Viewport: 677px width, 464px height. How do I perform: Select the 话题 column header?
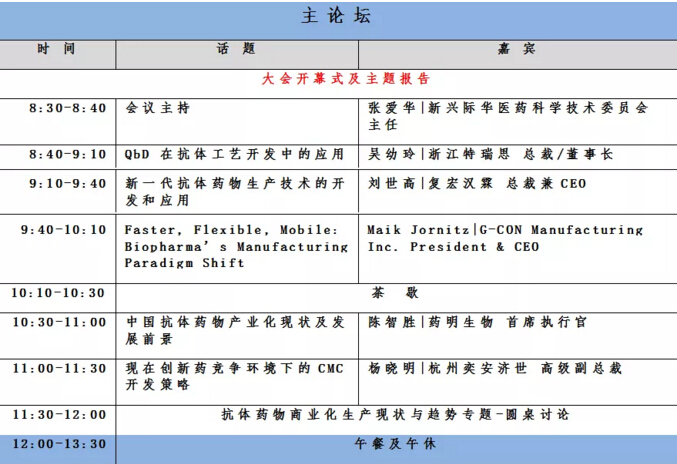[x=236, y=48]
